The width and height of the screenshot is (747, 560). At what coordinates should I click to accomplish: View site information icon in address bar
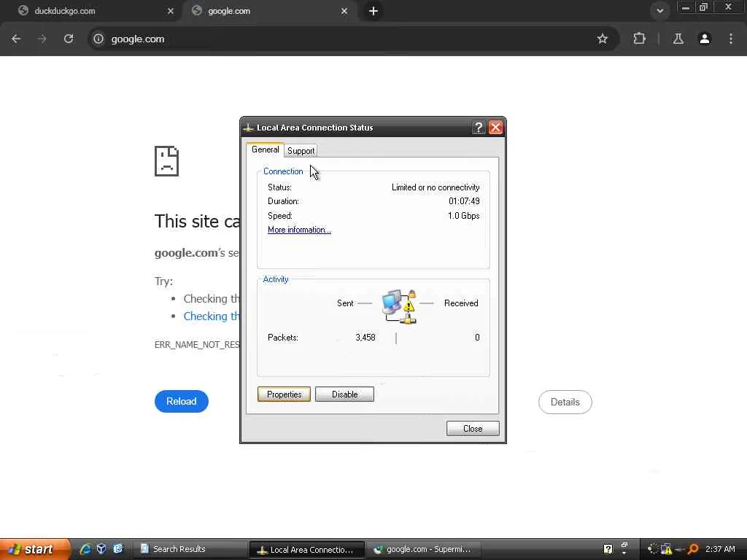pyautogui.click(x=98, y=39)
